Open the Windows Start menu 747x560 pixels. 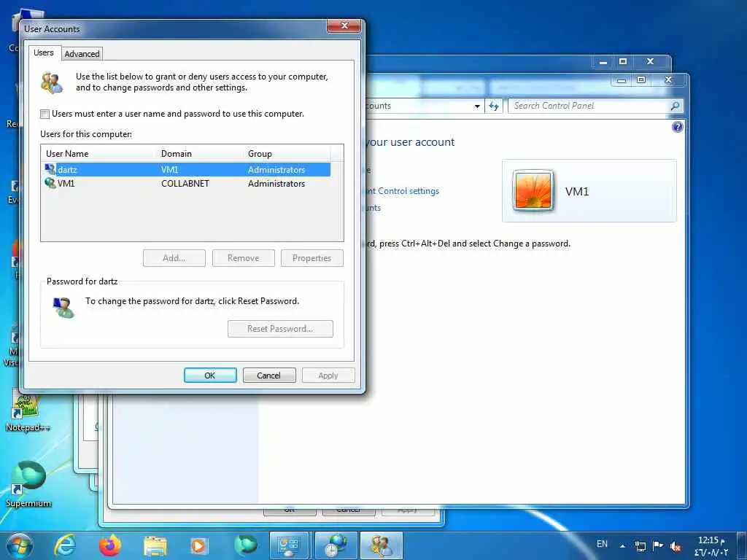[x=19, y=545]
